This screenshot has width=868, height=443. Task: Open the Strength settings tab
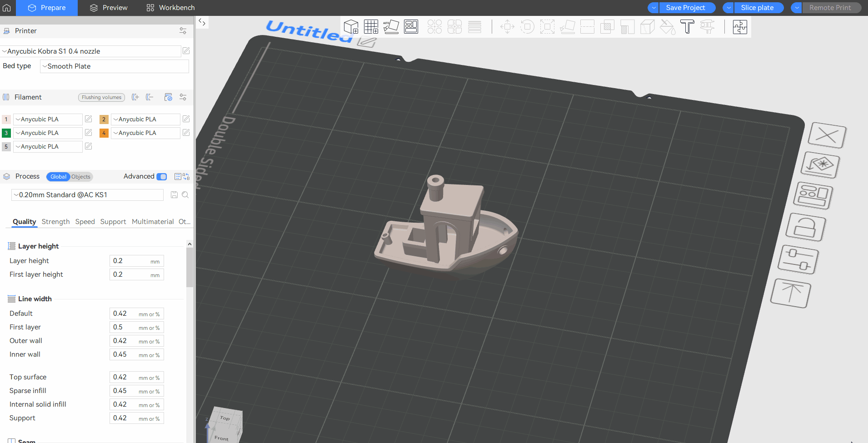(55, 222)
